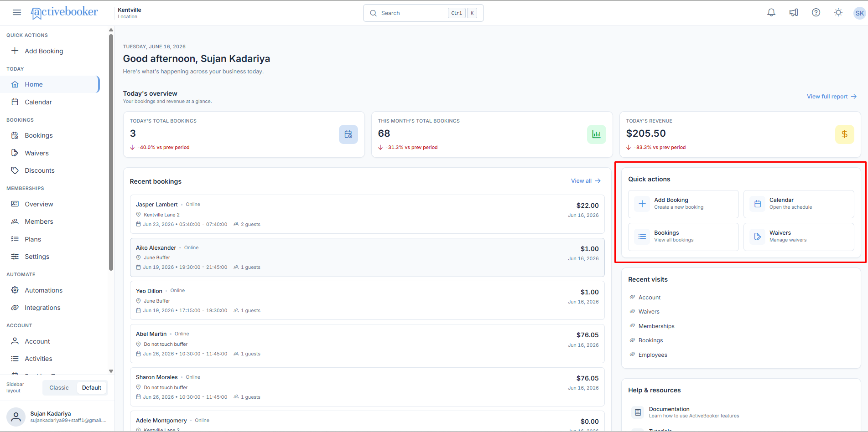Switch sidebar layout to Default
The image size is (868, 432).
click(x=92, y=388)
